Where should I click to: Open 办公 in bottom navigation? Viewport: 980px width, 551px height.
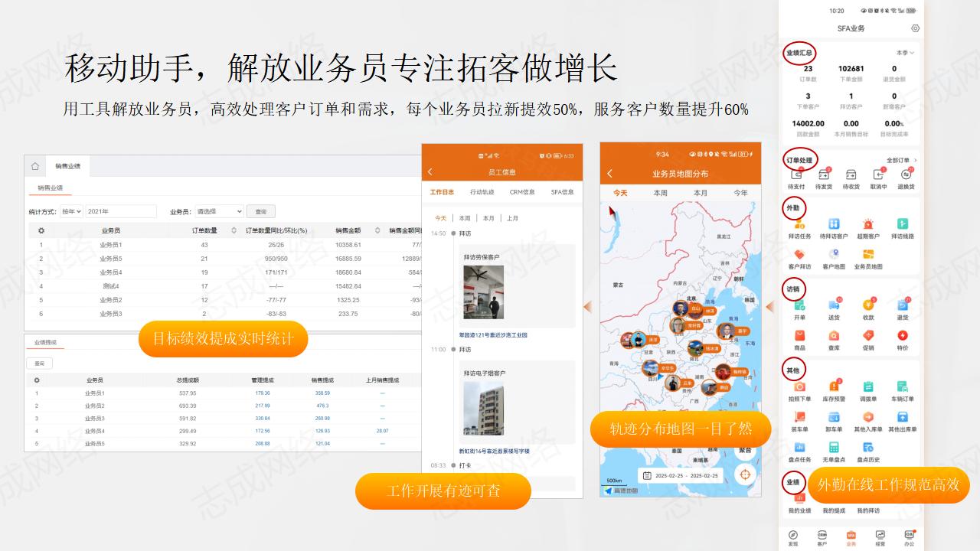tap(910, 537)
